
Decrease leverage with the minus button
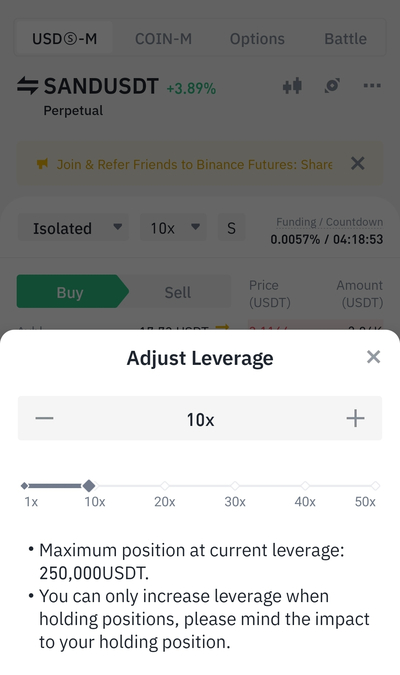pos(44,418)
